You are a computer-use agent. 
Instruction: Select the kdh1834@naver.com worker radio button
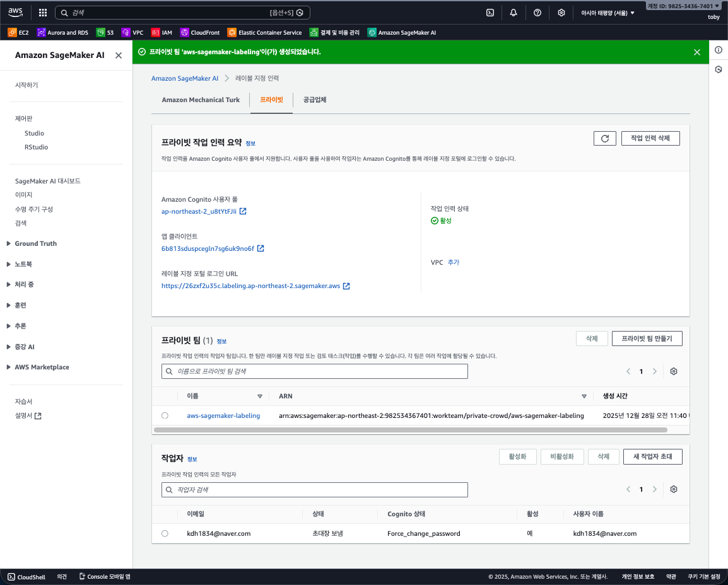click(165, 533)
